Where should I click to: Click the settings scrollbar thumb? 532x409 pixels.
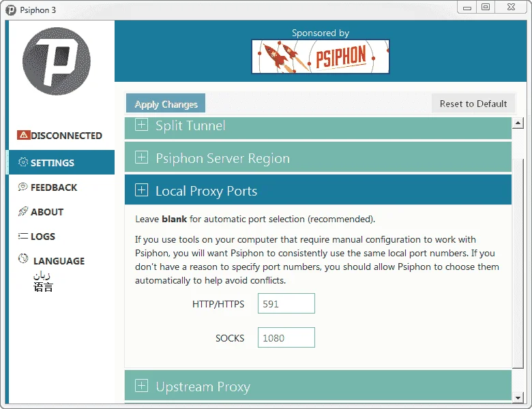click(x=518, y=263)
